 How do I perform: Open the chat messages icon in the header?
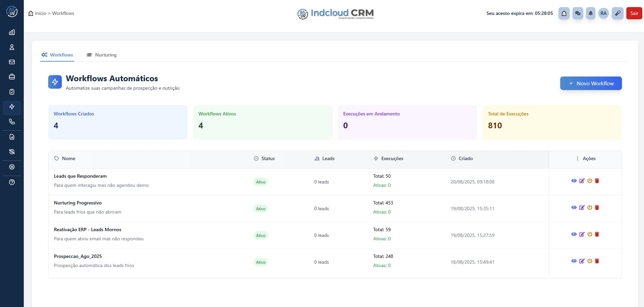point(578,13)
